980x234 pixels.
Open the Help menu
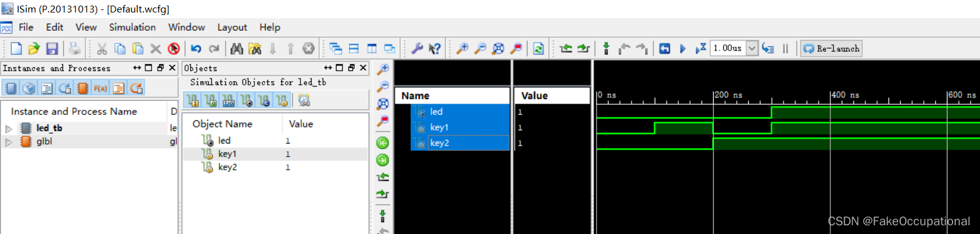click(x=270, y=27)
